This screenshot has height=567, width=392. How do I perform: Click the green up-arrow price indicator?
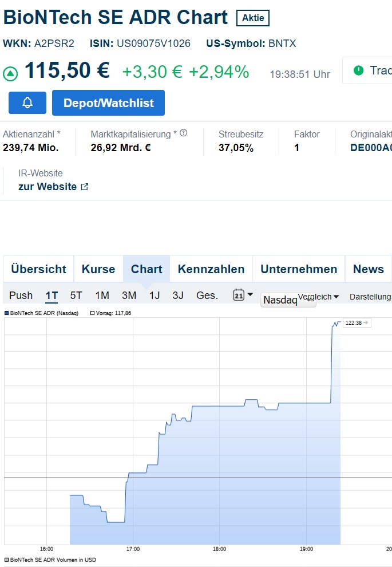click(x=10, y=74)
